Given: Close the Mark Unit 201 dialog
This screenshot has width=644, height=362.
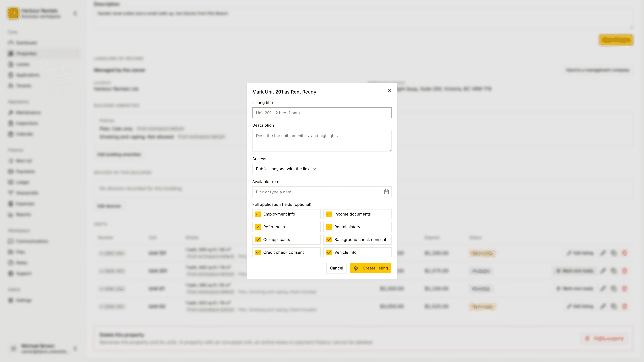Looking at the screenshot, I should pyautogui.click(x=389, y=90).
